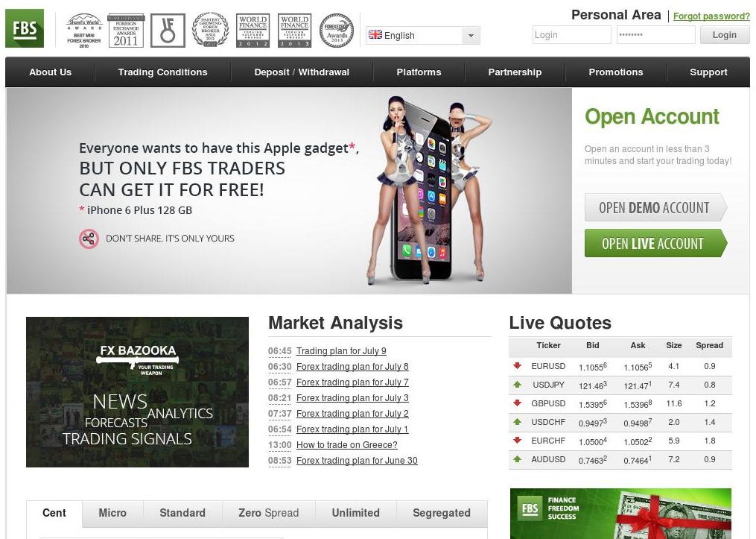Click the Foreign Exchange Awards 2011 badge
This screenshot has height=539, width=756.
[126, 31]
